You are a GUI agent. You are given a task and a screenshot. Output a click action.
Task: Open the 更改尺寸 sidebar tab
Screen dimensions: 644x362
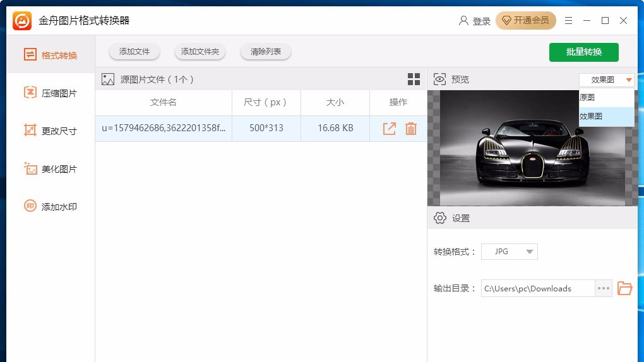pyautogui.click(x=51, y=131)
